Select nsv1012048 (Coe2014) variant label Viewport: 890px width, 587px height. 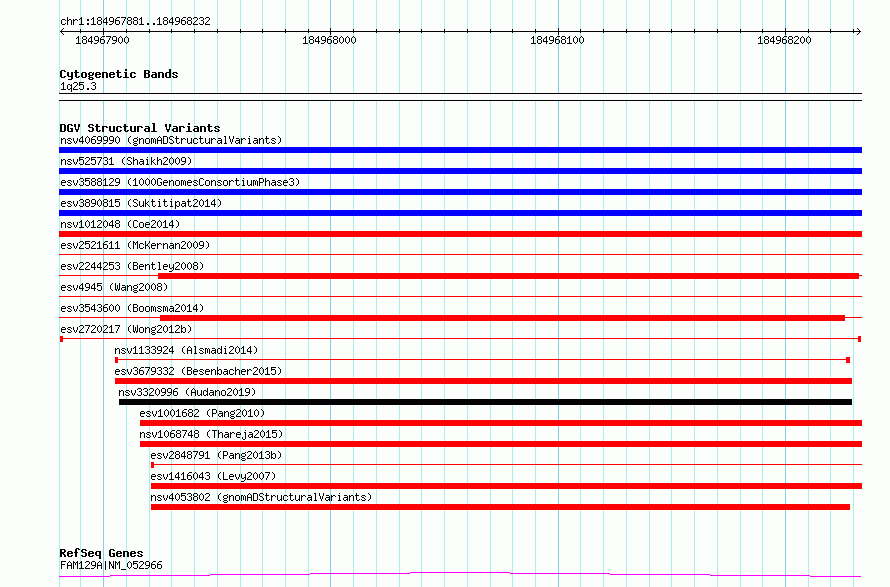(120, 224)
